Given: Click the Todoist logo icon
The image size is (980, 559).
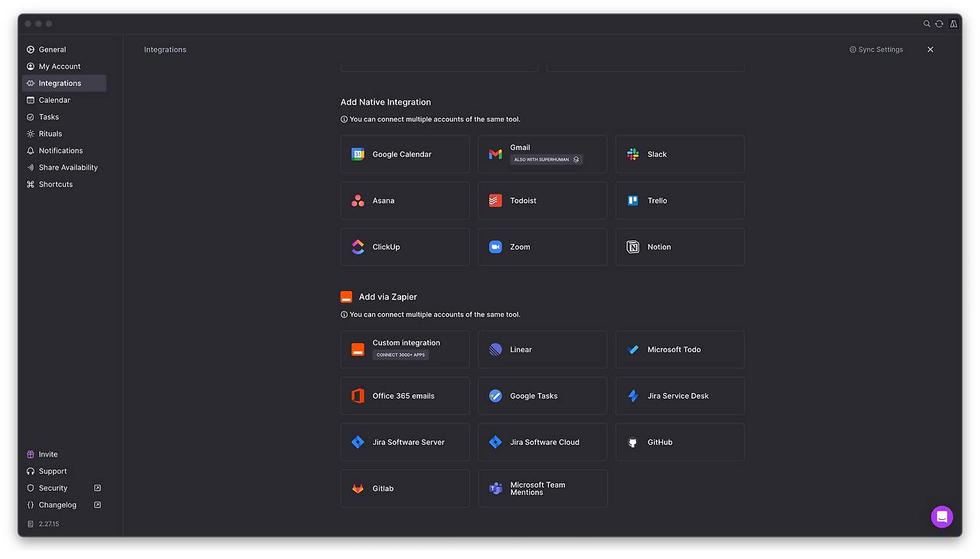Looking at the screenshot, I should 495,201.
